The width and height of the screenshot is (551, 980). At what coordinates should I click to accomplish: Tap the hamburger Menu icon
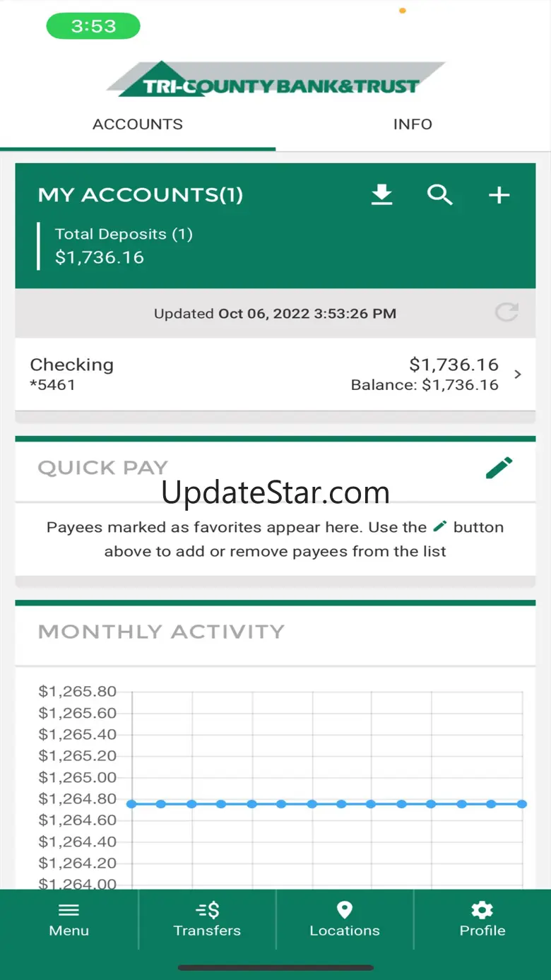click(x=69, y=910)
